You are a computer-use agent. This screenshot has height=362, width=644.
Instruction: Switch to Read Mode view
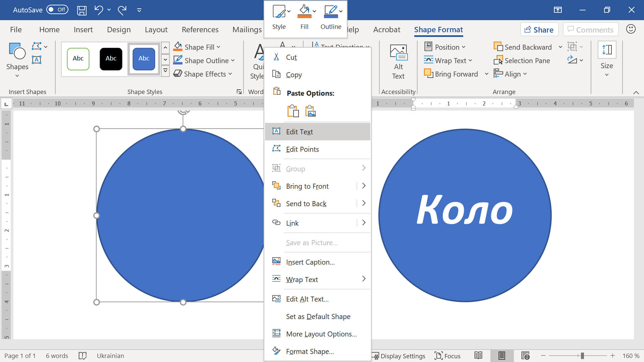click(478, 356)
